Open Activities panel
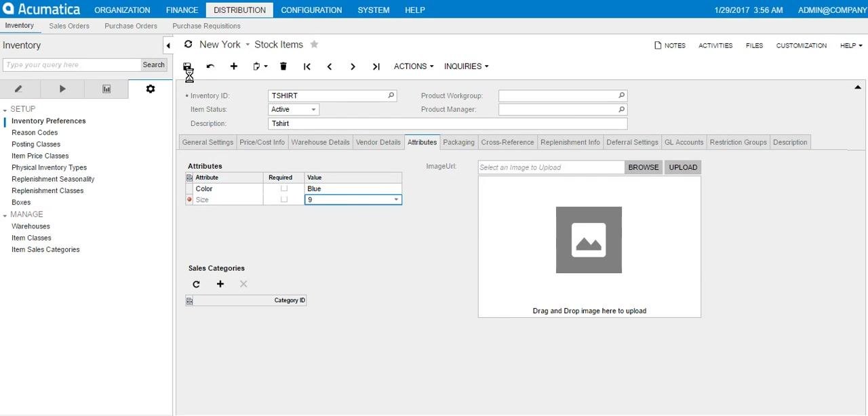Viewport: 868px width, 416px height. pos(715,45)
